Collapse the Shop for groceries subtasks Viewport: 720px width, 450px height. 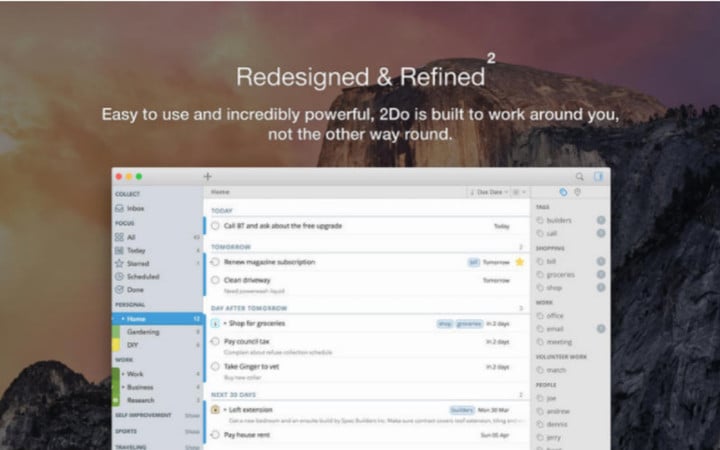(x=225, y=323)
